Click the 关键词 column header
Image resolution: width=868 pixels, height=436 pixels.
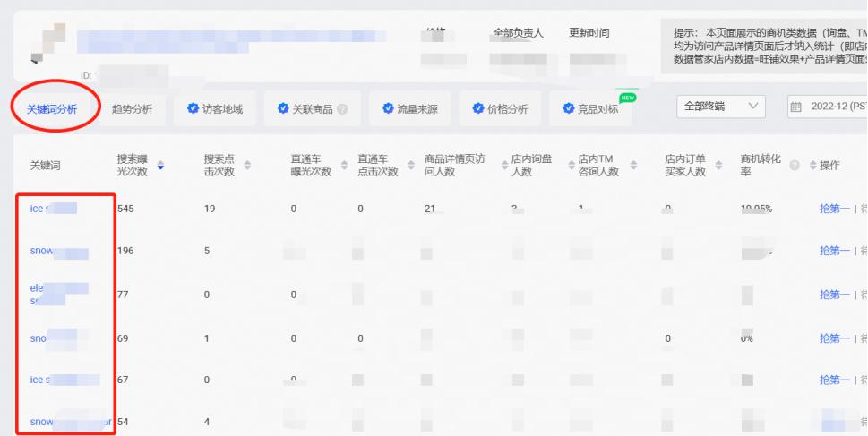[44, 166]
